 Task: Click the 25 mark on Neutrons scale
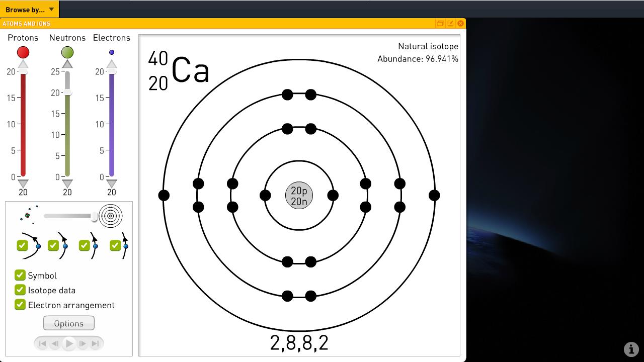point(55,72)
